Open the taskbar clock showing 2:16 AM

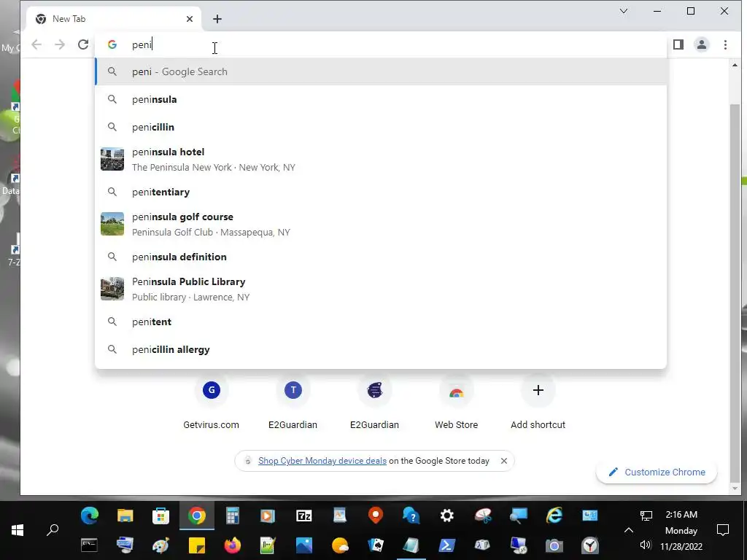[681, 530]
